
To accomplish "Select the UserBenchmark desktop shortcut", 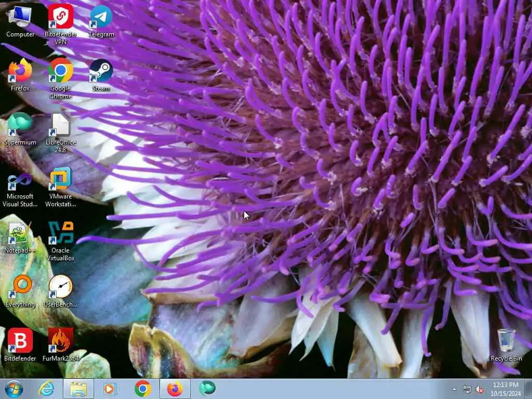I will point(60,291).
